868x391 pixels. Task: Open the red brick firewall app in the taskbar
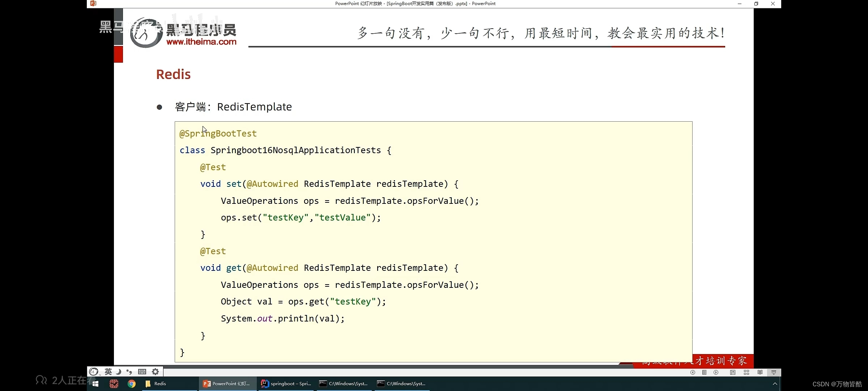(x=114, y=384)
